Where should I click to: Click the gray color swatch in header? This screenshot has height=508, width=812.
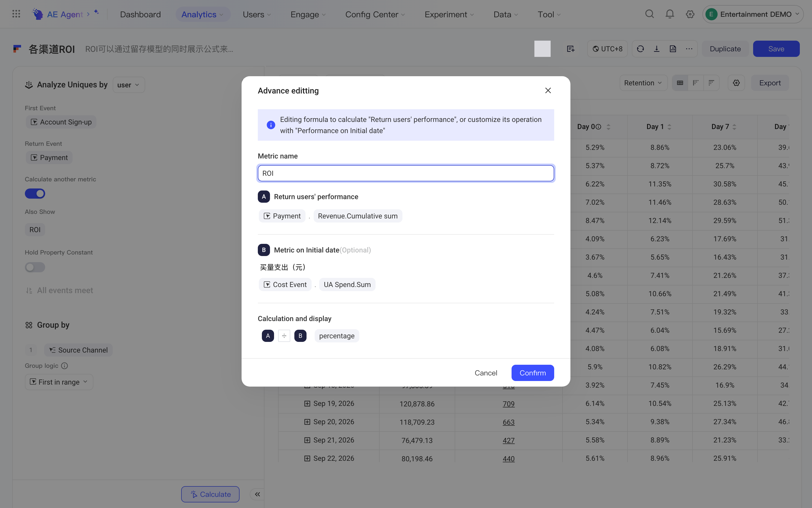542,49
